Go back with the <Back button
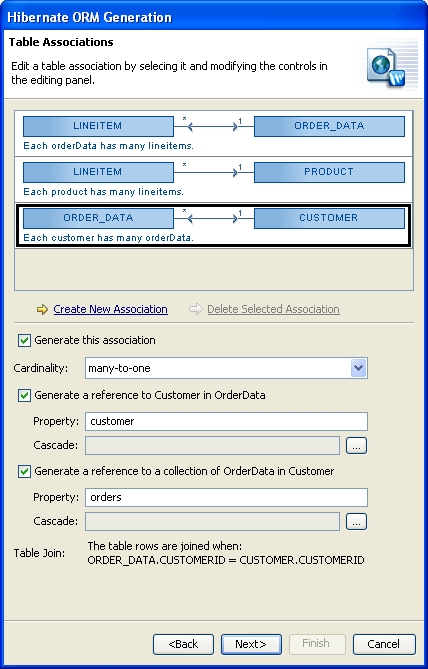The image size is (428, 669). click(183, 644)
